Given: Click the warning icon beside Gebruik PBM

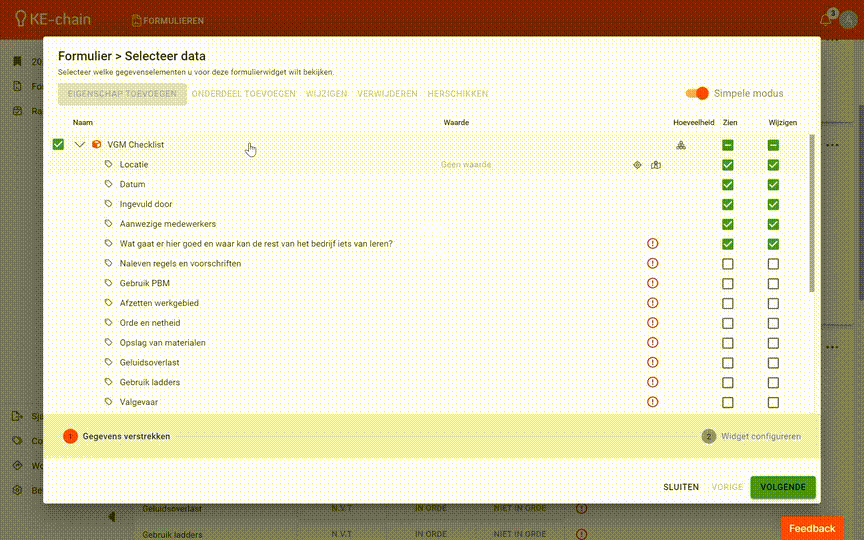Looking at the screenshot, I should point(653,283).
